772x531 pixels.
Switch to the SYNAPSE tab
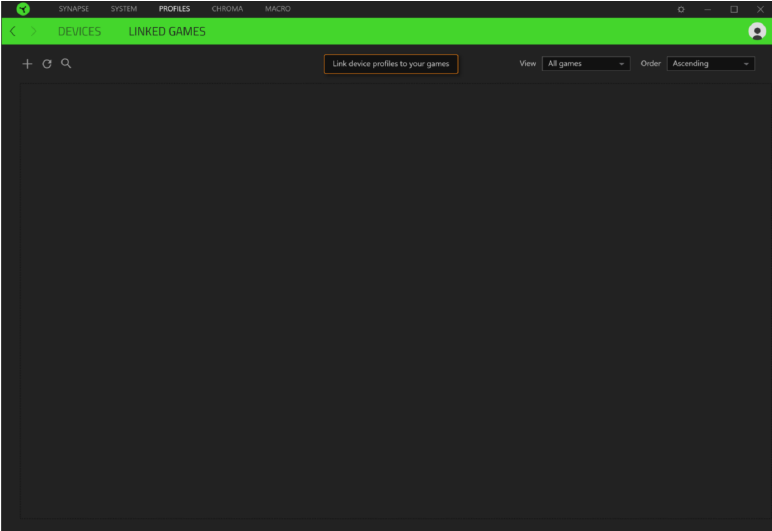tap(74, 9)
